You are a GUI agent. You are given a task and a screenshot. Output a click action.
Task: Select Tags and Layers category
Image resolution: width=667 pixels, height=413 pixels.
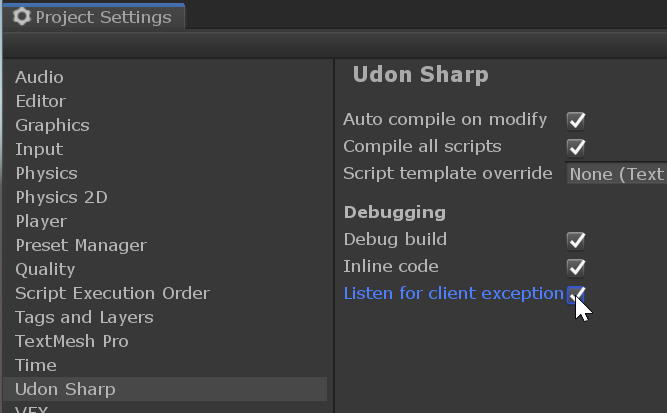[84, 317]
